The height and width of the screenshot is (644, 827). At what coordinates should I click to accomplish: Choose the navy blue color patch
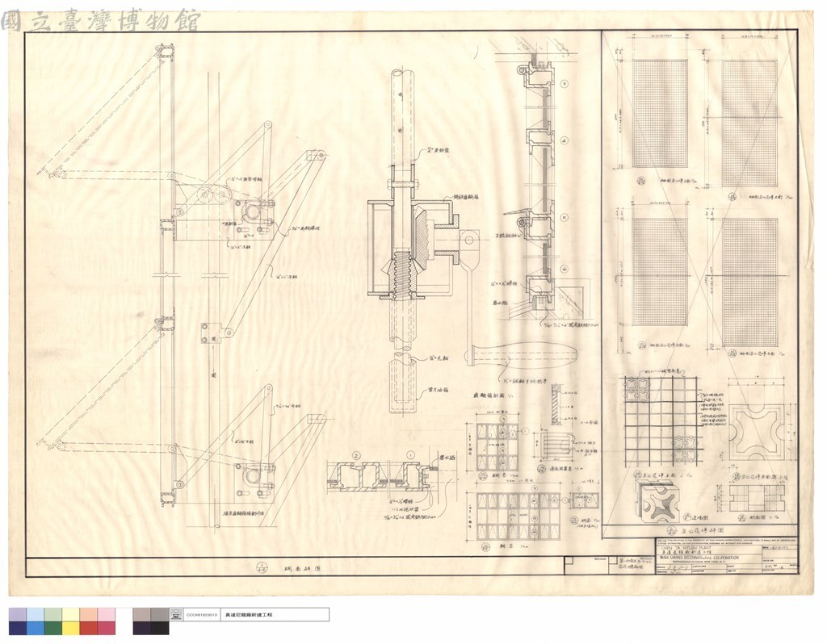18,628
